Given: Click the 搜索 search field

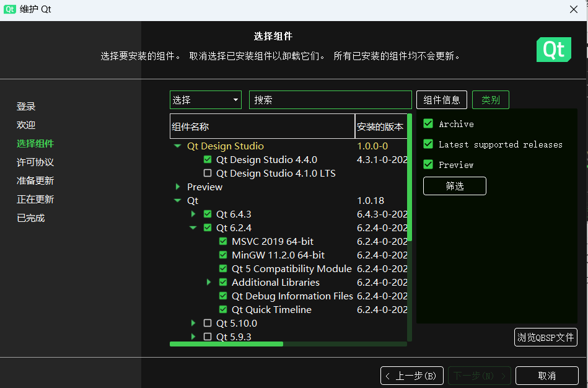Looking at the screenshot, I should coord(330,100).
